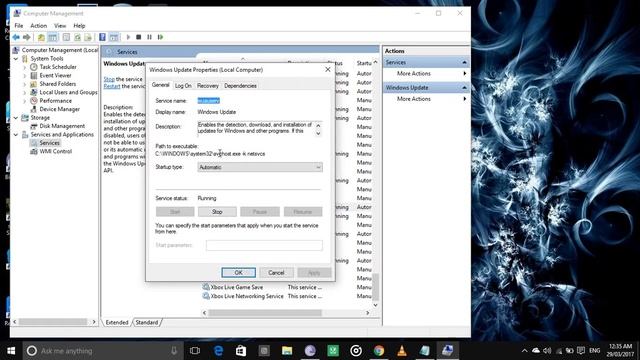The width and height of the screenshot is (640, 360).
Task: Close the Windows Update Properties dialog
Action: click(327, 70)
